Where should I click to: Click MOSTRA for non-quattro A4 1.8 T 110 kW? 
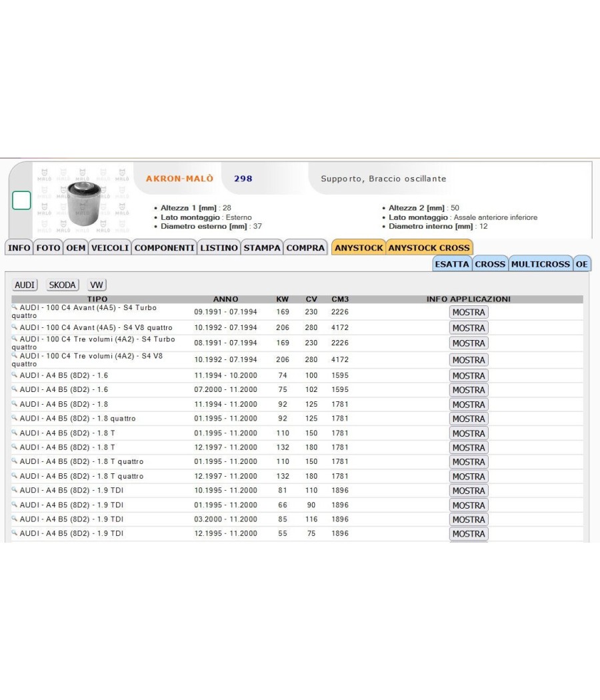[469, 433]
